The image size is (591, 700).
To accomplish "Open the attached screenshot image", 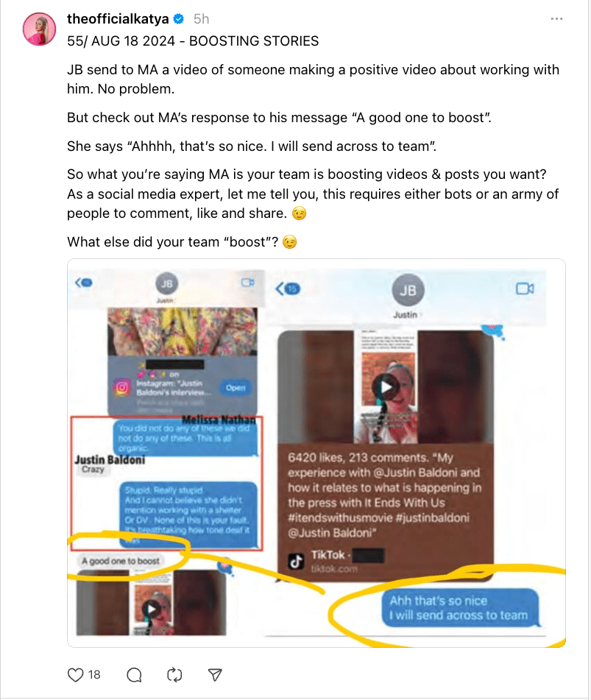I will [x=316, y=453].
